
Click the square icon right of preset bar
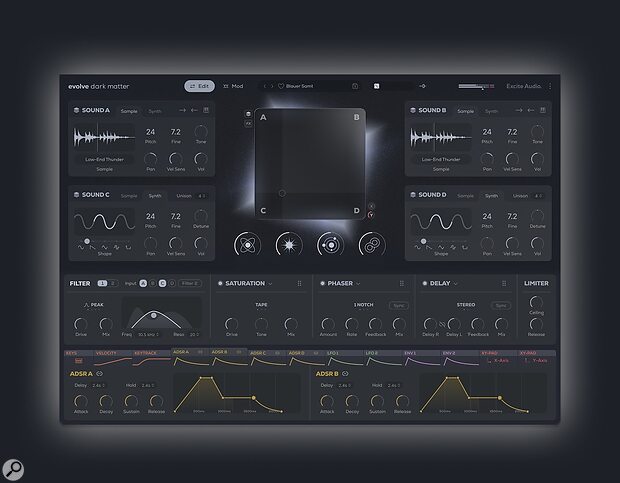[x=376, y=86]
